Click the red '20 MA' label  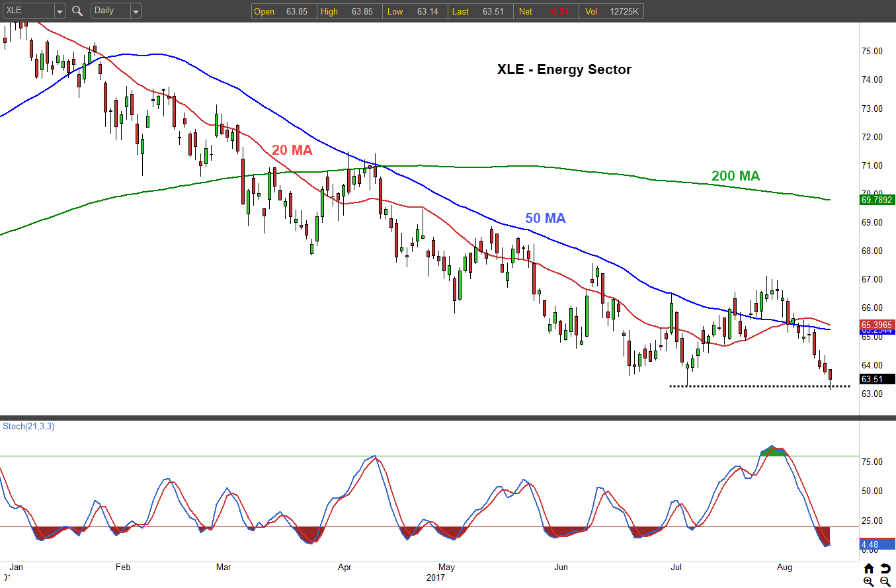pyautogui.click(x=292, y=150)
